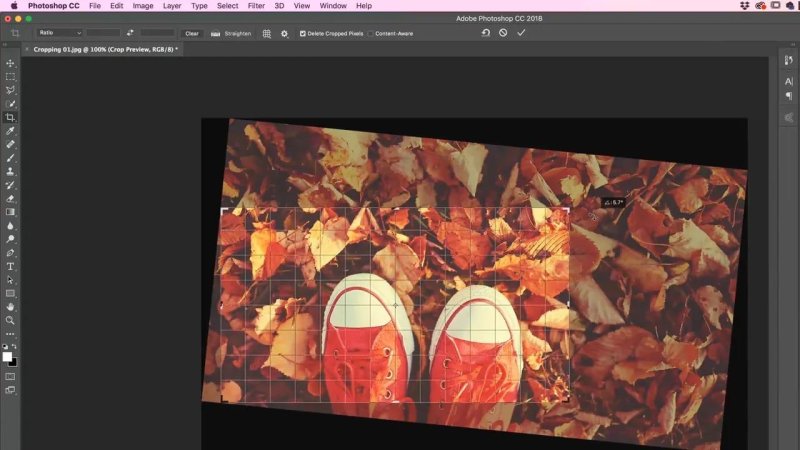Open the Window menu
800x450 pixels.
click(x=333, y=6)
